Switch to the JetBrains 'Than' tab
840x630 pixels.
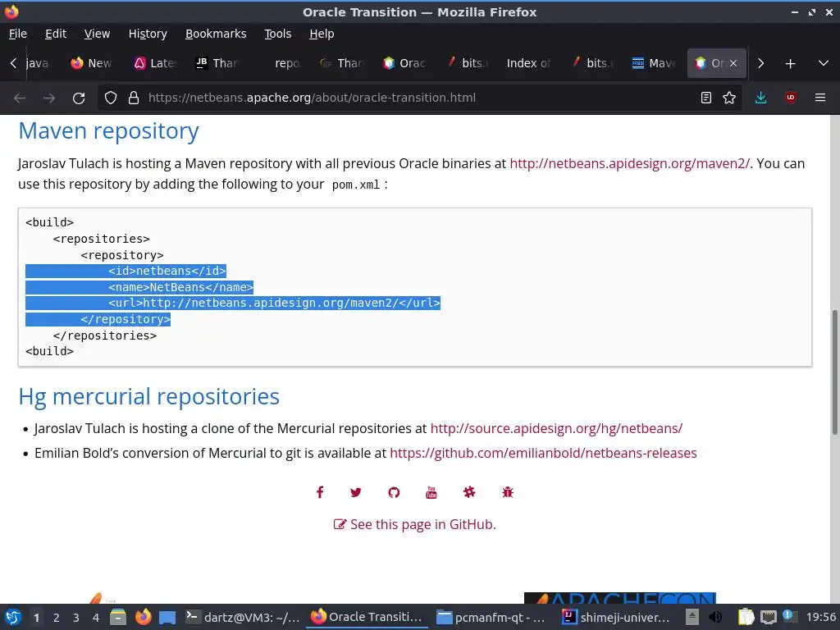217,63
